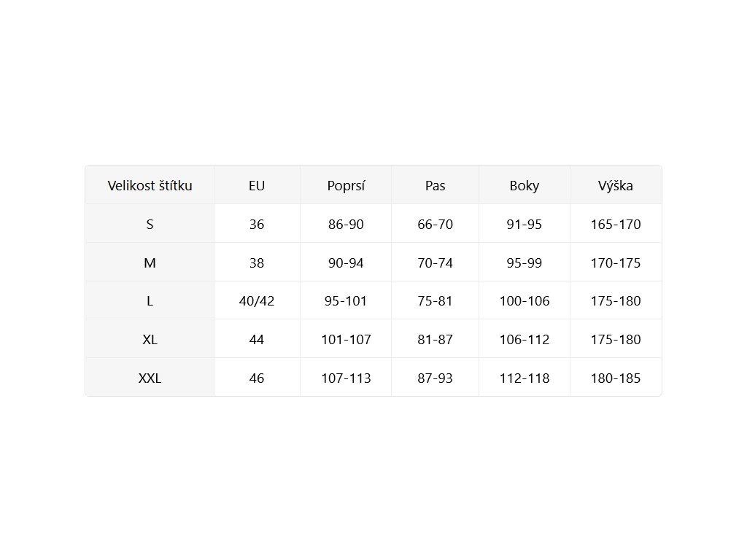Click the Výška column header
The width and height of the screenshot is (747, 560).
pyautogui.click(x=616, y=185)
